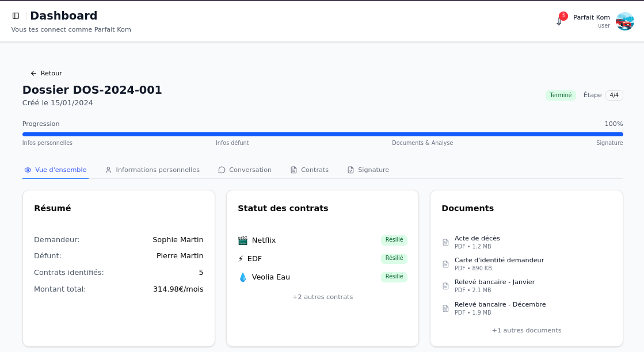Show the +1 autres documents
This screenshot has width=644, height=352.
[526, 331]
